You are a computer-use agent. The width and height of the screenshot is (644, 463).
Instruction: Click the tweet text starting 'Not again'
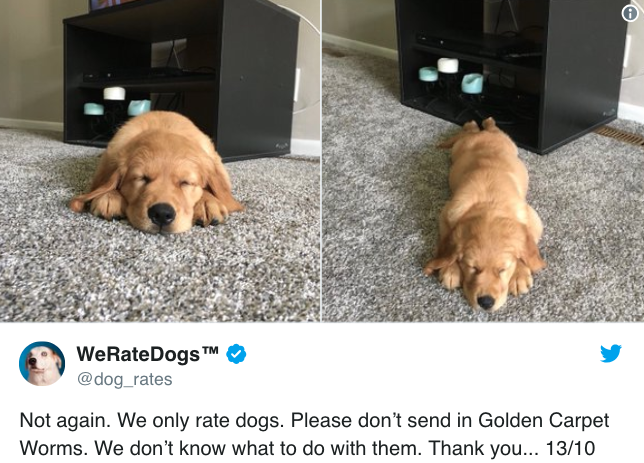314,434
